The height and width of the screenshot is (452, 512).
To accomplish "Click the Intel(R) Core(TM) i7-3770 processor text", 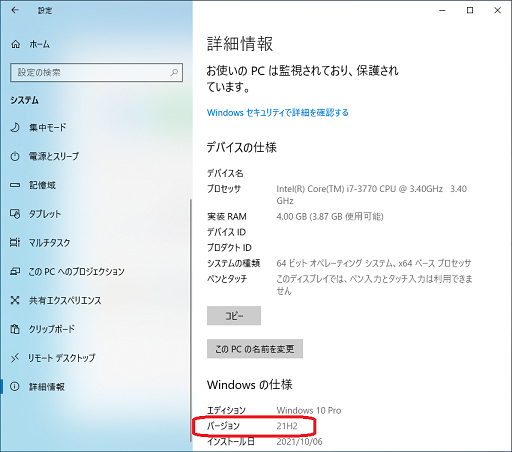I will click(x=371, y=195).
